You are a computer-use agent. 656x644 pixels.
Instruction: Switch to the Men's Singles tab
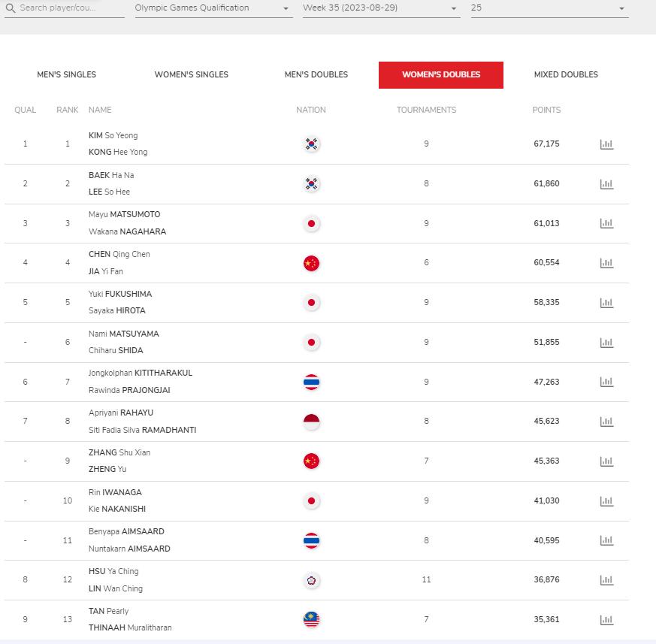67,74
